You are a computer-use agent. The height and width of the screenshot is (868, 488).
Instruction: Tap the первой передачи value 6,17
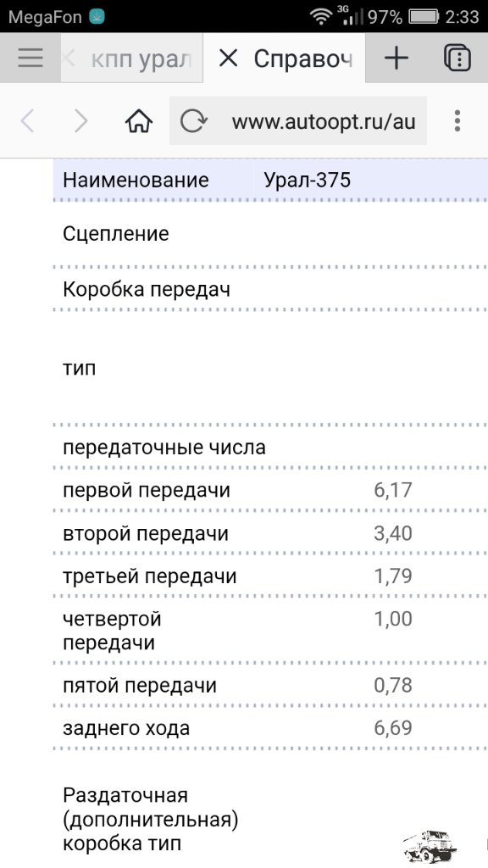(393, 490)
